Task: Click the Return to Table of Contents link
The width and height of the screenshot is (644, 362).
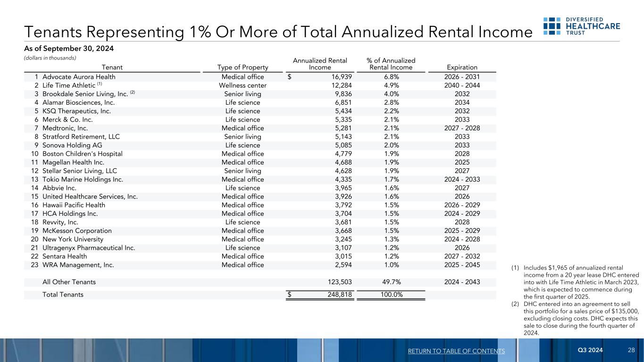Action: [455, 351]
